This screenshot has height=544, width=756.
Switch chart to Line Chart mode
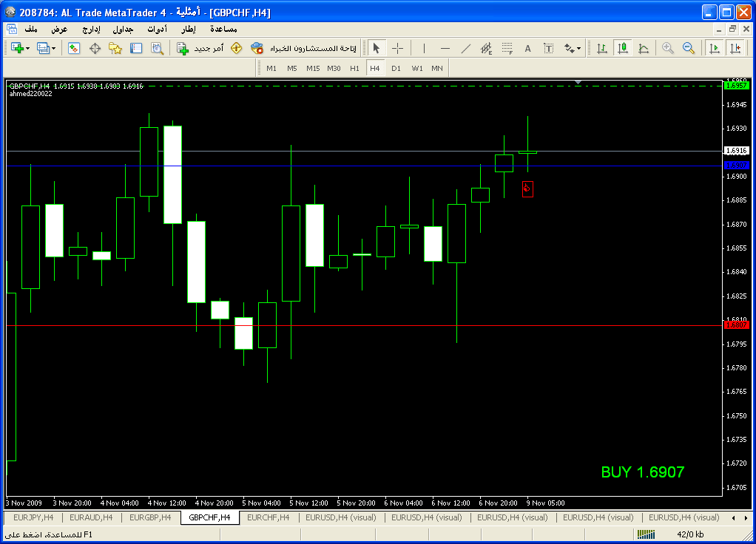pyautogui.click(x=644, y=48)
